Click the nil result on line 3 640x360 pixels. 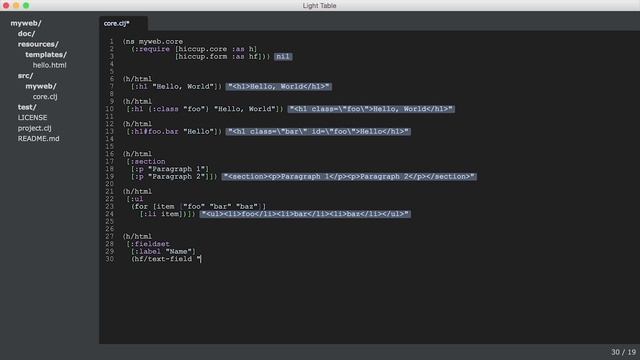[283, 57]
